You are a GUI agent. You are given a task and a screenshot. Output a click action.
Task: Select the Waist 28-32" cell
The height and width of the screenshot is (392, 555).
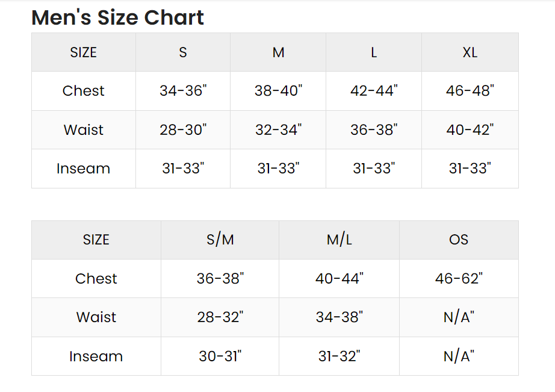[x=220, y=317]
